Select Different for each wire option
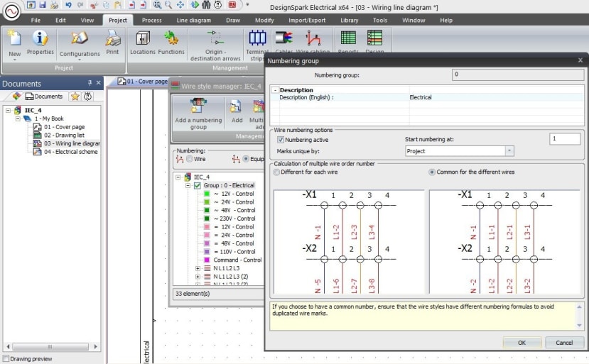Image resolution: width=589 pixels, height=364 pixels. click(x=277, y=172)
